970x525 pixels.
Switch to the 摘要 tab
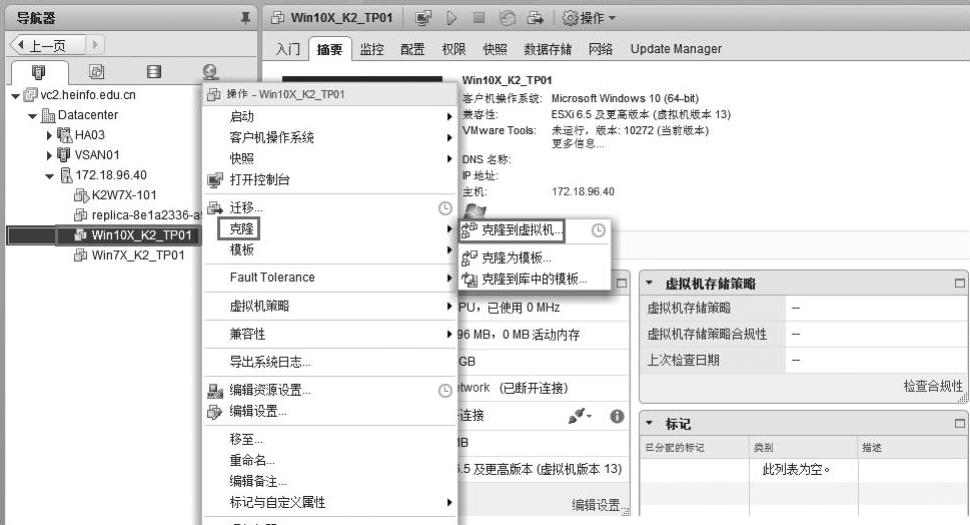330,49
